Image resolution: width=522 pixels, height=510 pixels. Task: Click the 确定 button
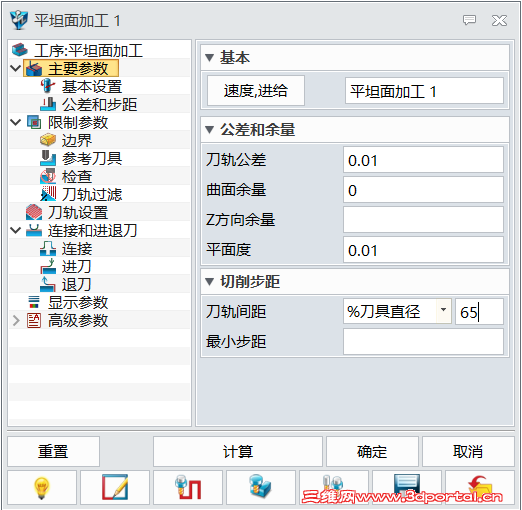(x=372, y=451)
